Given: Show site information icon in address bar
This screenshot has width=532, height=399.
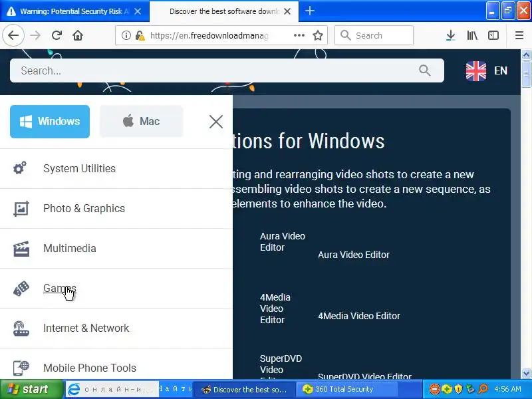Looking at the screenshot, I should (x=126, y=35).
